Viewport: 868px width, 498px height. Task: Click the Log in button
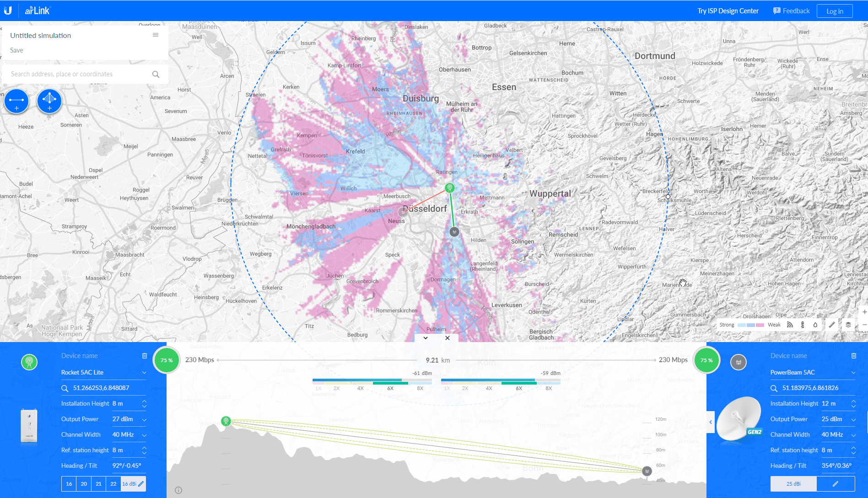(835, 11)
